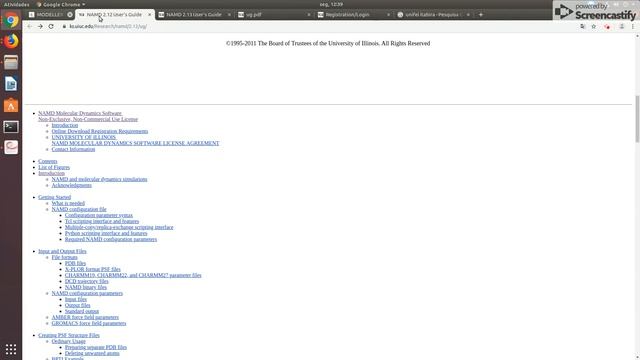Open a new tab with plus button
This screenshot has height=360, width=640.
coord(481,15)
